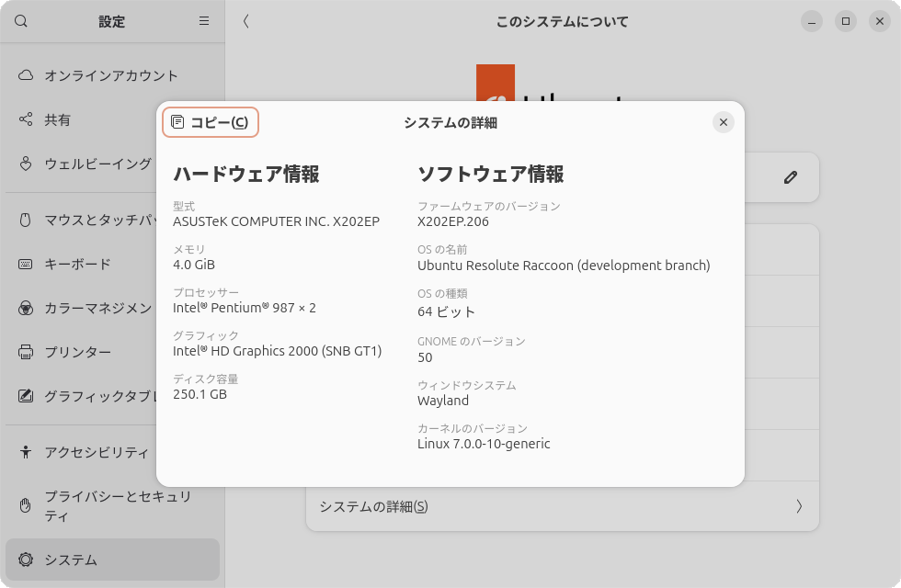Close the システムの詳細 dialog
This screenshot has width=901, height=588.
point(724,122)
